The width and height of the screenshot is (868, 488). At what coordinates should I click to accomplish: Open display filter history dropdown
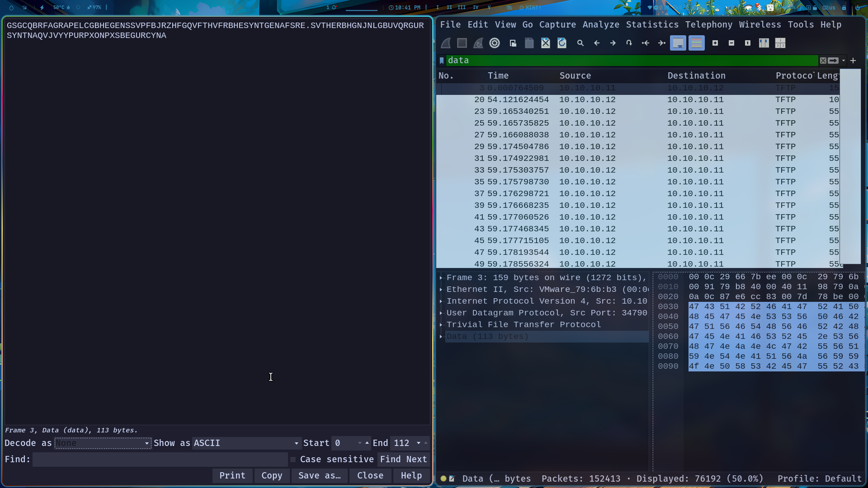tap(844, 61)
